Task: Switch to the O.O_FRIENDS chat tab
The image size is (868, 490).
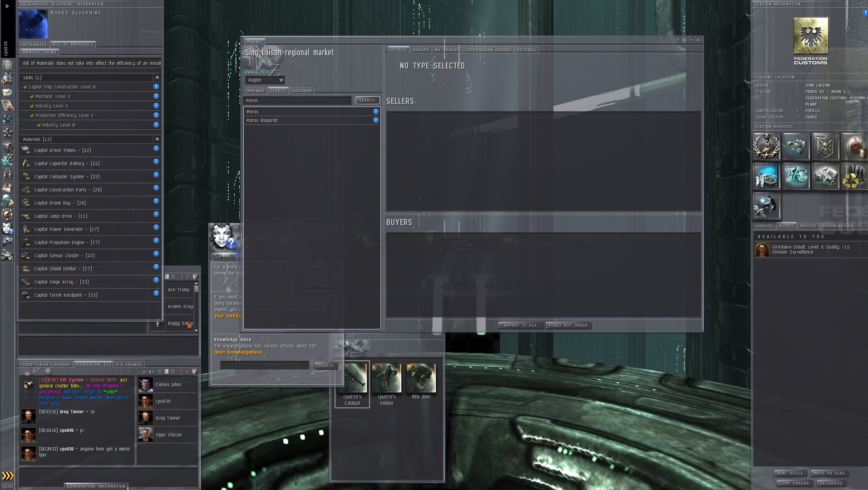Action: click(129, 365)
